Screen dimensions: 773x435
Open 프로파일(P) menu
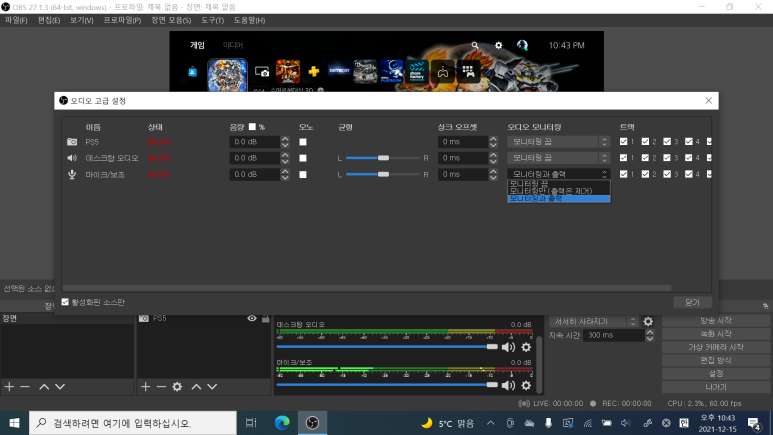click(122, 20)
